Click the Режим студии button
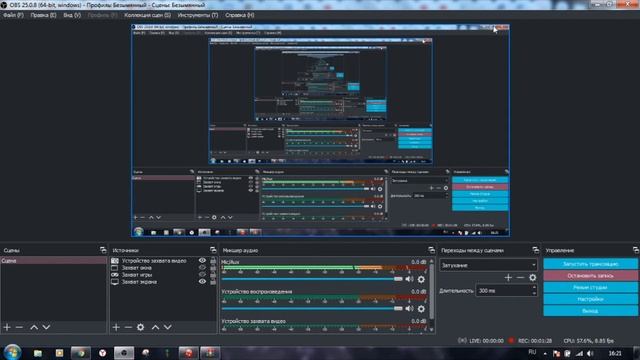640x360 pixels. 590,287
